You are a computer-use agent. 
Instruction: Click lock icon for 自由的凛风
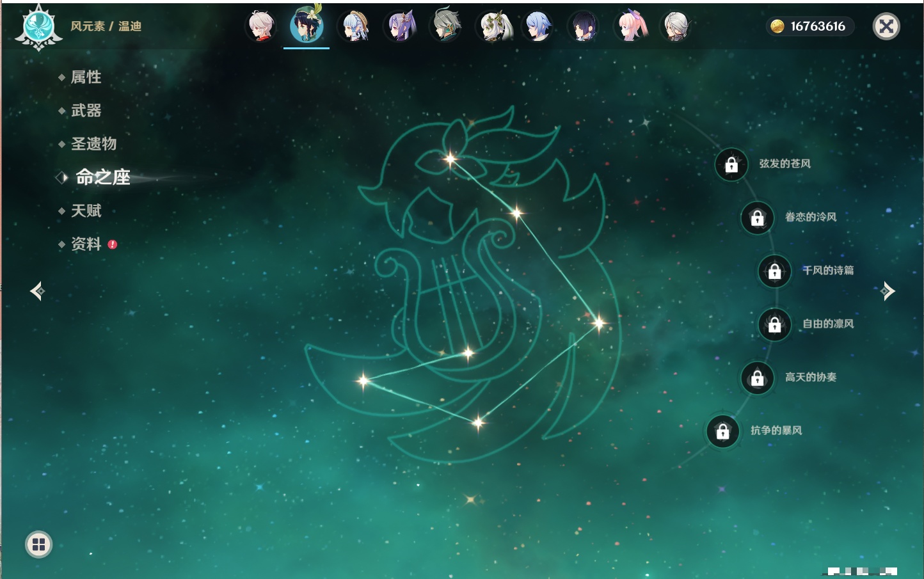point(775,325)
